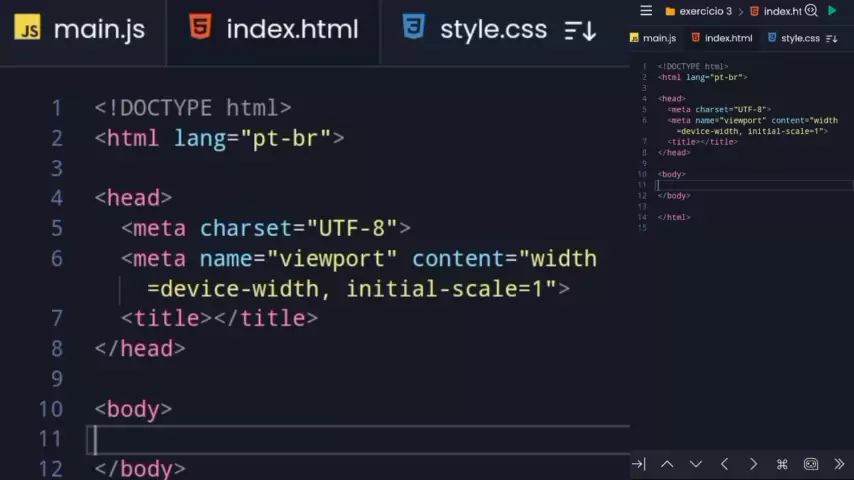Switch to style.css tab in large view
The image size is (854, 480).
[x=474, y=29]
